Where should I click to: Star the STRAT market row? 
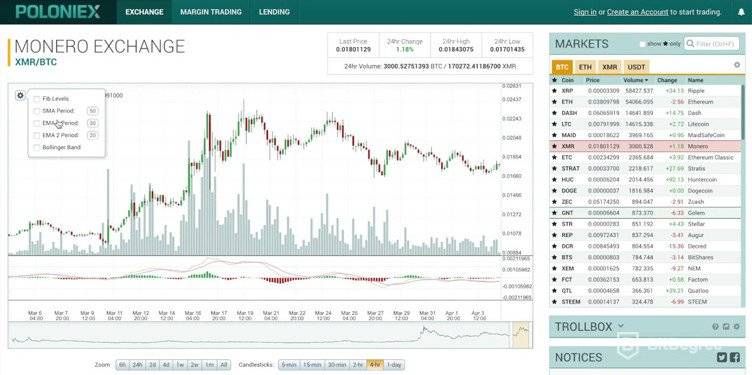[554, 168]
